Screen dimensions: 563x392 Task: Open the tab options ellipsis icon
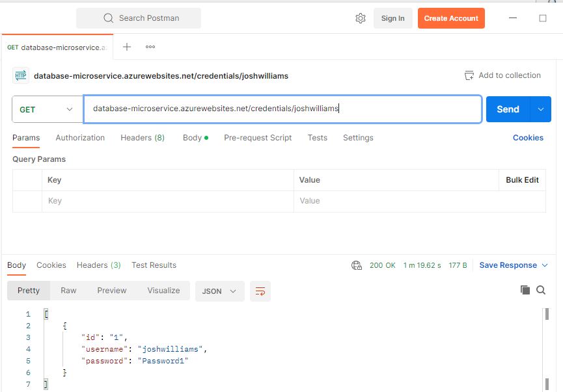click(150, 46)
